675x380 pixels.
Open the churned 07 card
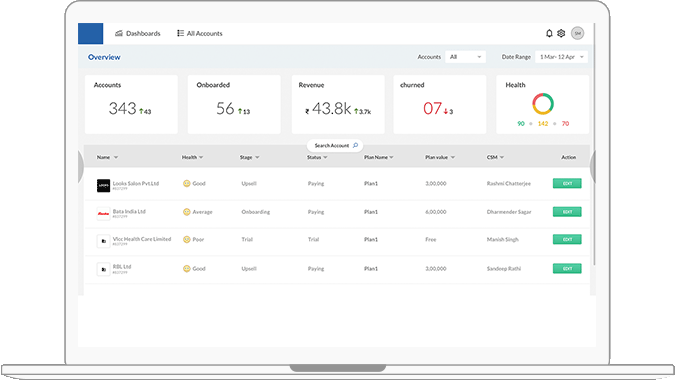(x=440, y=104)
